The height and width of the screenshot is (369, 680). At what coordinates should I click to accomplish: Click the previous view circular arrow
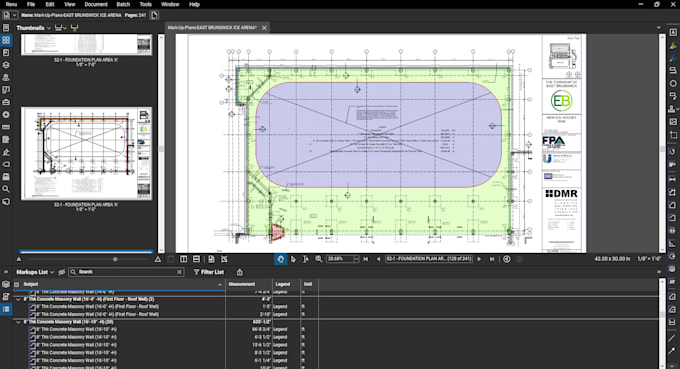pyautogui.click(x=507, y=259)
